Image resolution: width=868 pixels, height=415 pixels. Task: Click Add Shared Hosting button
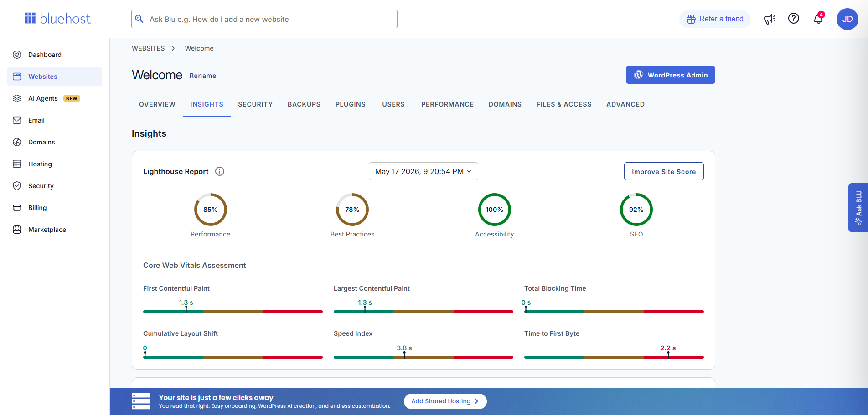click(445, 401)
